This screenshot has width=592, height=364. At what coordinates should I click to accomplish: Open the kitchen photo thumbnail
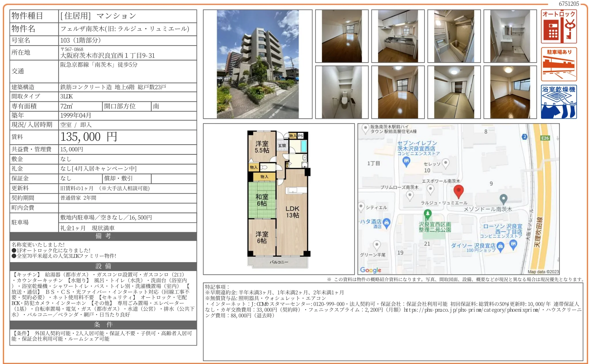[x=398, y=36]
